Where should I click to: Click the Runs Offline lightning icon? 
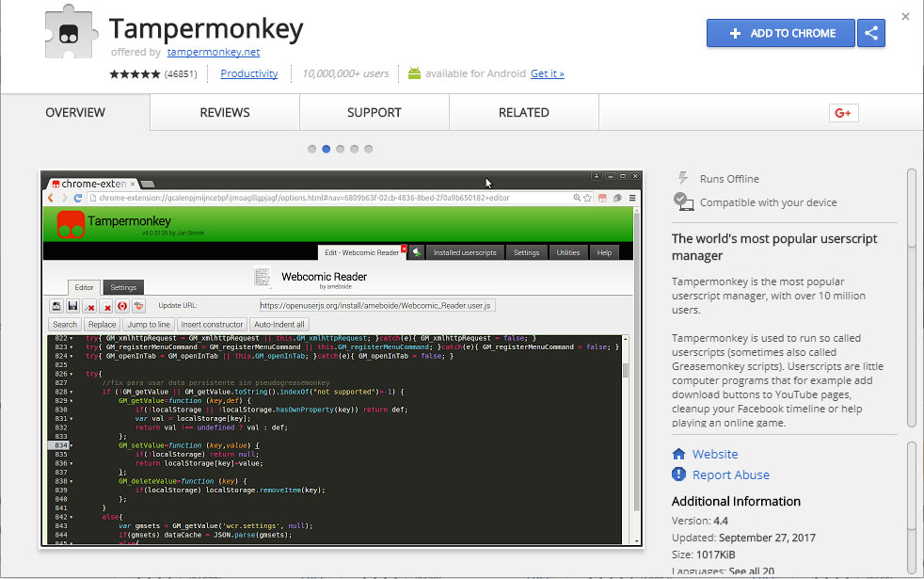[x=683, y=178]
